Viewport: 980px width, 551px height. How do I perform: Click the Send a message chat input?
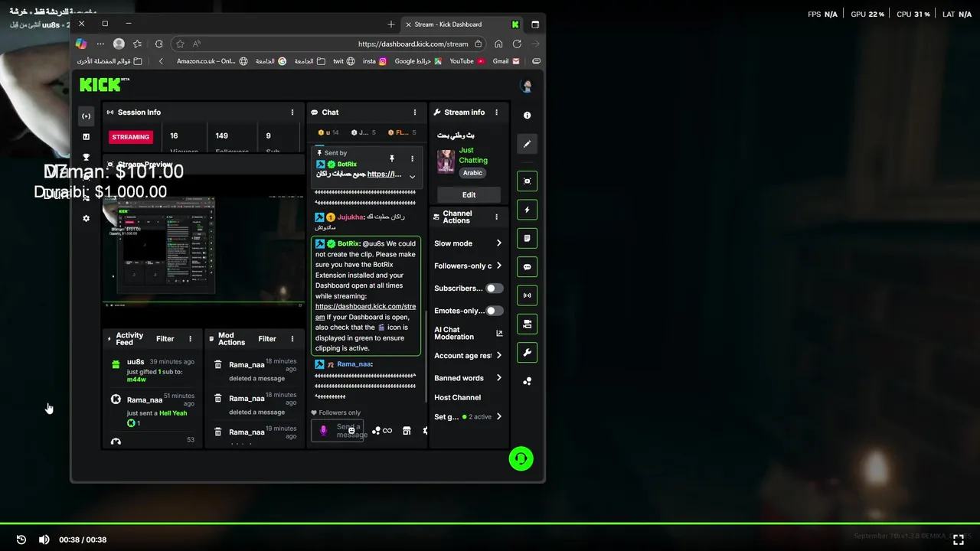point(338,431)
